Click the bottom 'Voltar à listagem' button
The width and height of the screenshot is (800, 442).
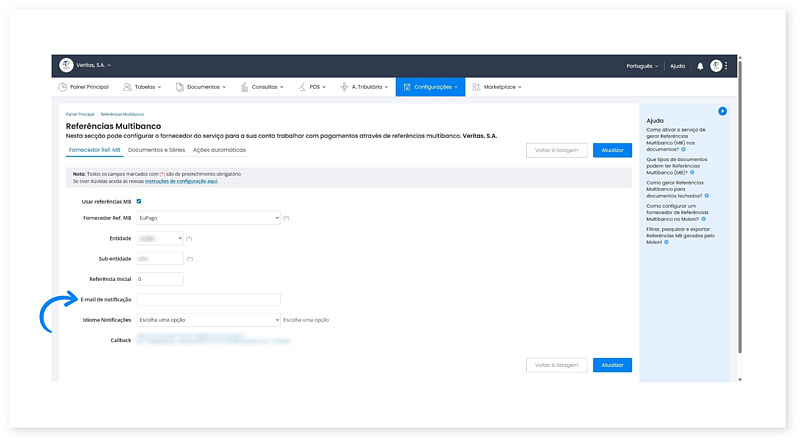pyautogui.click(x=556, y=365)
